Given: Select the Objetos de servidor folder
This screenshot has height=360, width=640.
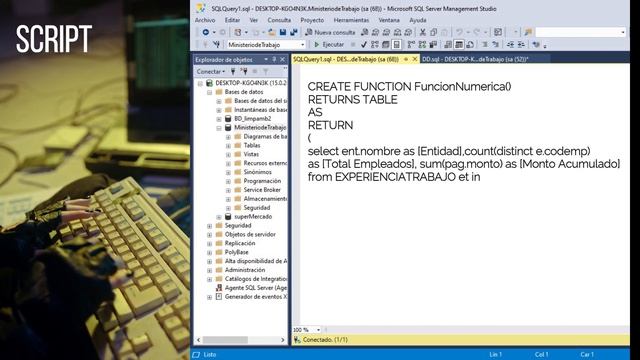Looking at the screenshot, I should [250, 234].
